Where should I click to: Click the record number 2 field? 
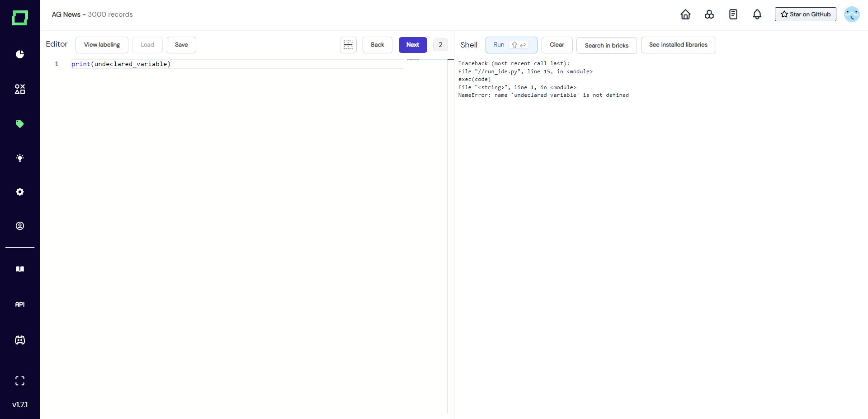440,45
